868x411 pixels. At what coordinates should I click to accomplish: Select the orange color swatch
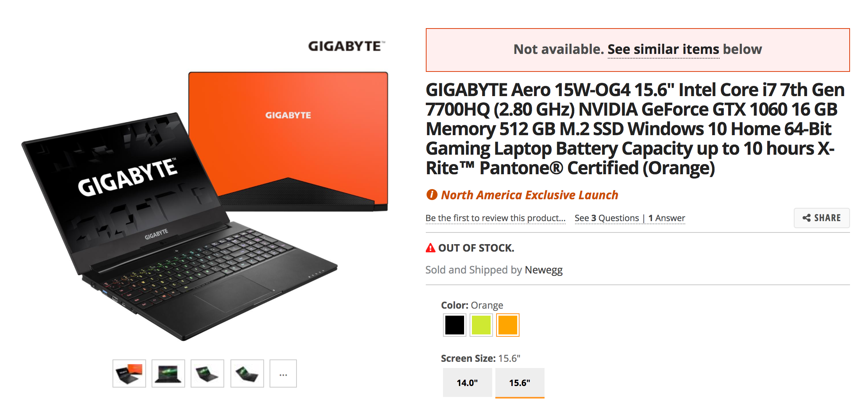507,325
